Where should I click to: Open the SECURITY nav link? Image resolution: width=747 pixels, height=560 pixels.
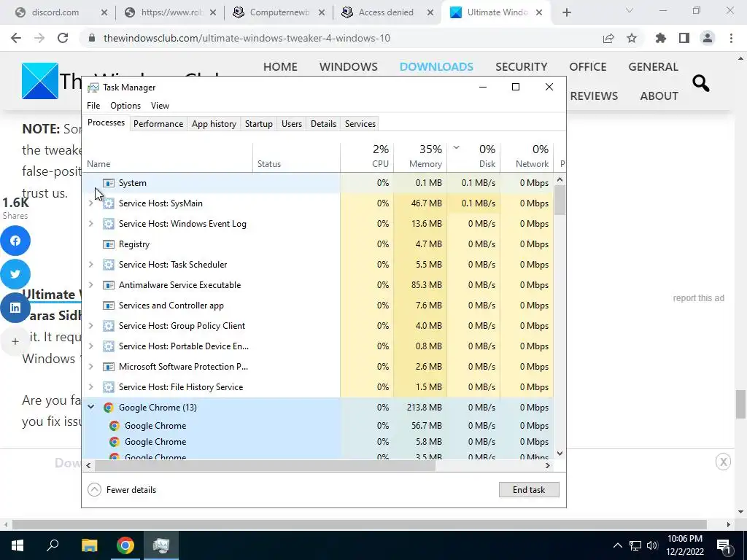(521, 66)
